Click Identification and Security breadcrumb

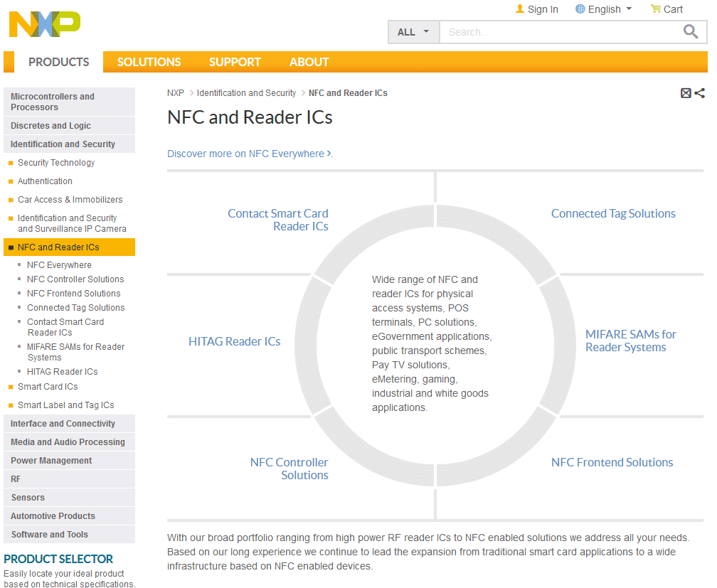[x=246, y=93]
